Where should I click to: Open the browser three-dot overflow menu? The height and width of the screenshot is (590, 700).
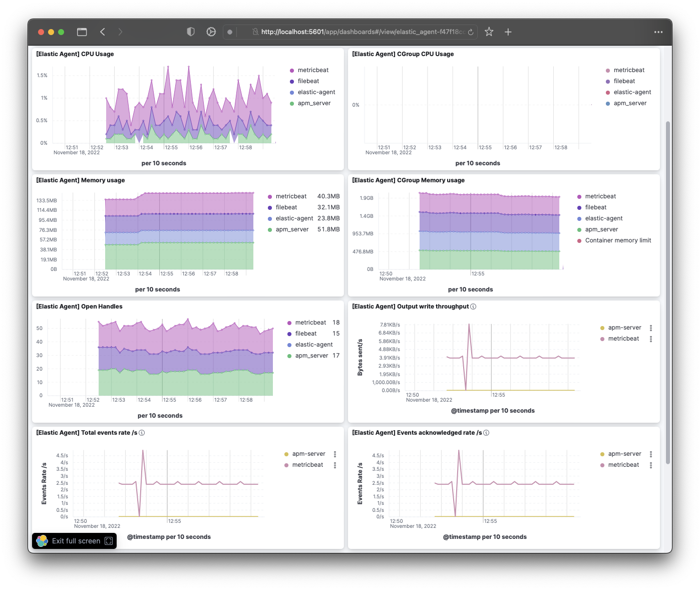pyautogui.click(x=658, y=32)
